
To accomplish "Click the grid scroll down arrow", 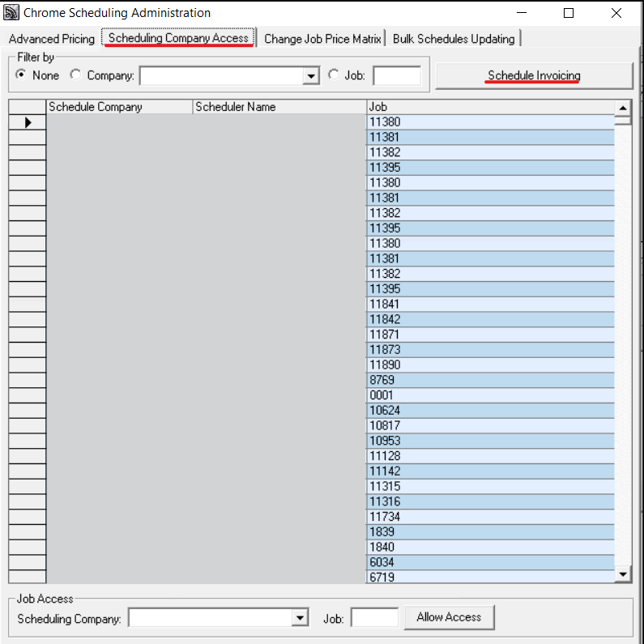I will [x=623, y=574].
